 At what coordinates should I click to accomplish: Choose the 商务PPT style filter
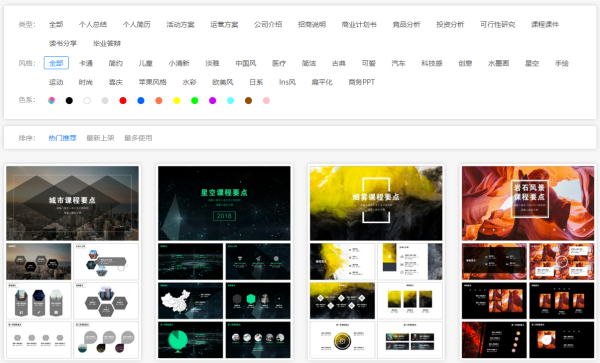(x=362, y=82)
